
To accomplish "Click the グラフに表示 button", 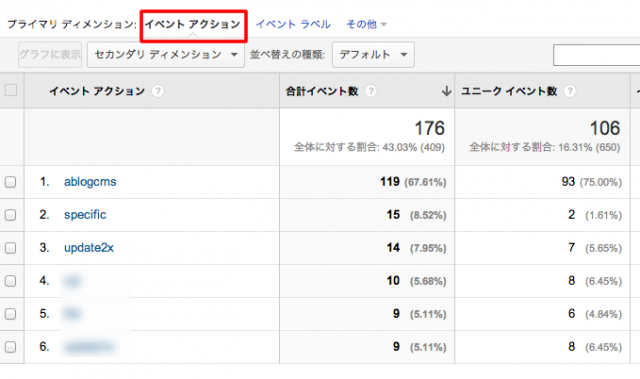I will pos(50,55).
